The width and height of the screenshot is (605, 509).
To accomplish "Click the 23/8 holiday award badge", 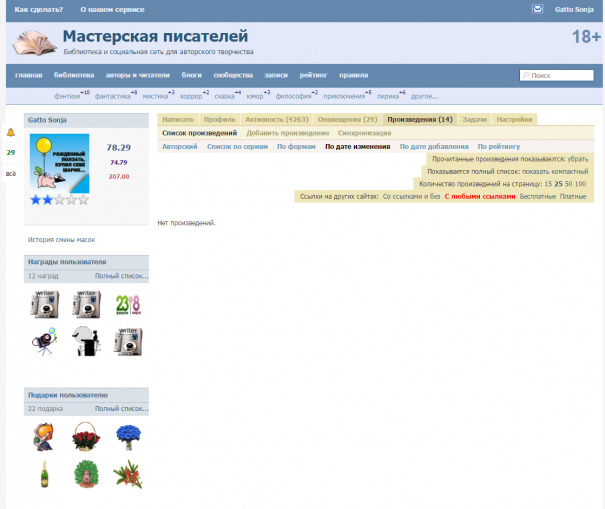I will (x=127, y=303).
